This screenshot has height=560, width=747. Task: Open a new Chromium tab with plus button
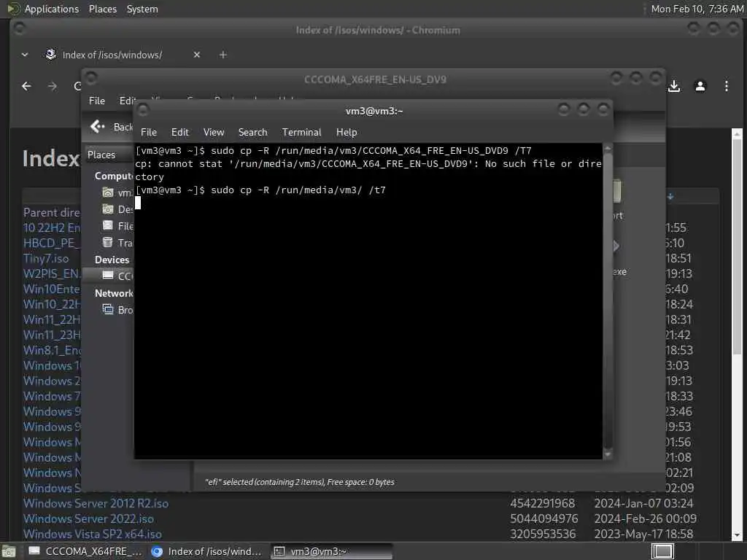coord(223,55)
